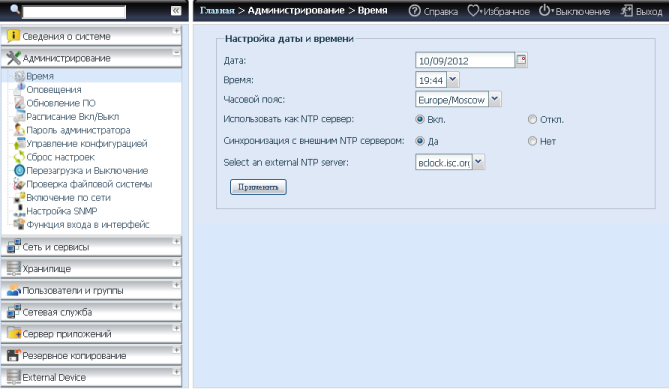Click the Выход logout icon
The image size is (669, 389).
[627, 11]
